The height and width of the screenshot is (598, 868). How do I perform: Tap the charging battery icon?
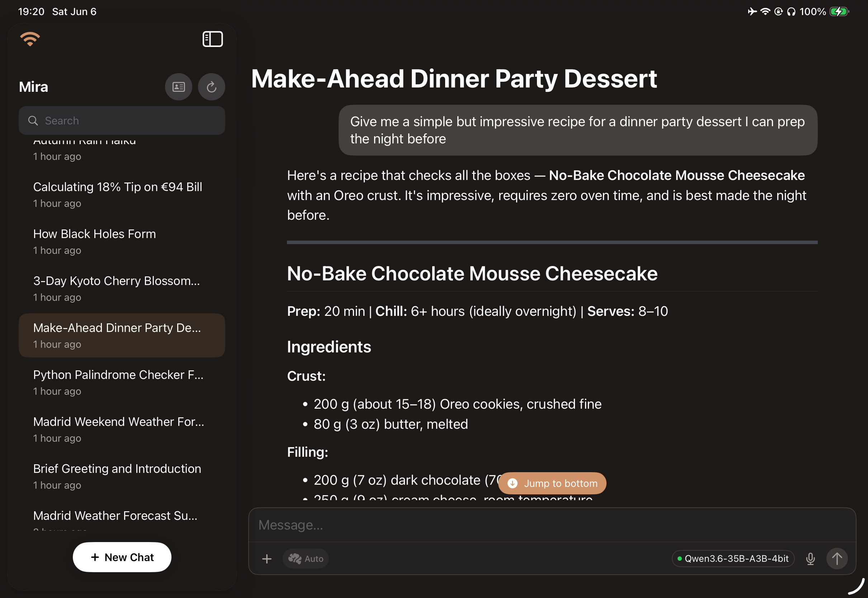click(839, 11)
